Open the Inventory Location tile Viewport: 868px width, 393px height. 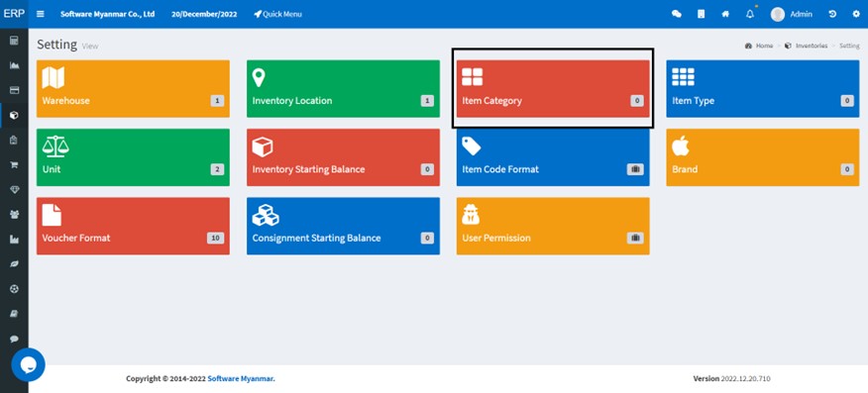tap(343, 88)
